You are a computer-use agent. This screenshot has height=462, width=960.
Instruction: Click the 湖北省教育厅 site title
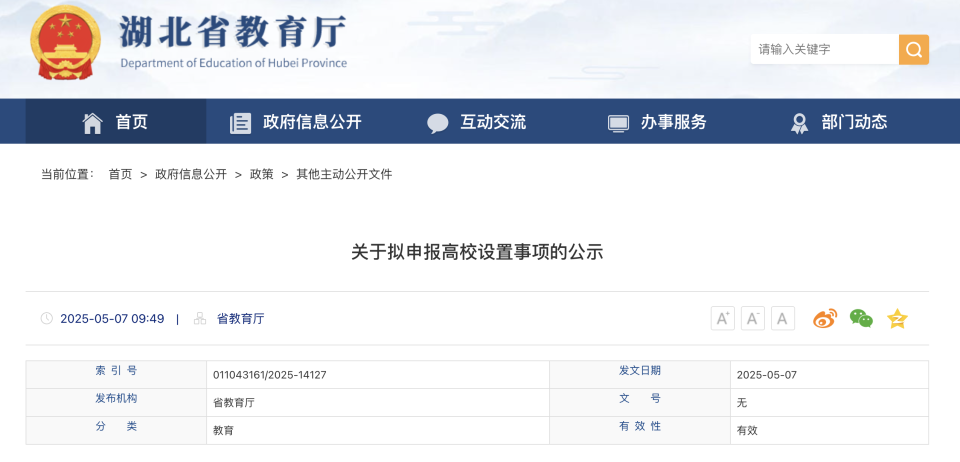pyautogui.click(x=233, y=31)
